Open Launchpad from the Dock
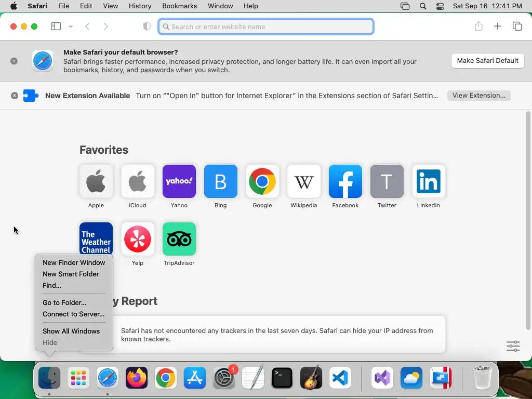 pyautogui.click(x=78, y=377)
